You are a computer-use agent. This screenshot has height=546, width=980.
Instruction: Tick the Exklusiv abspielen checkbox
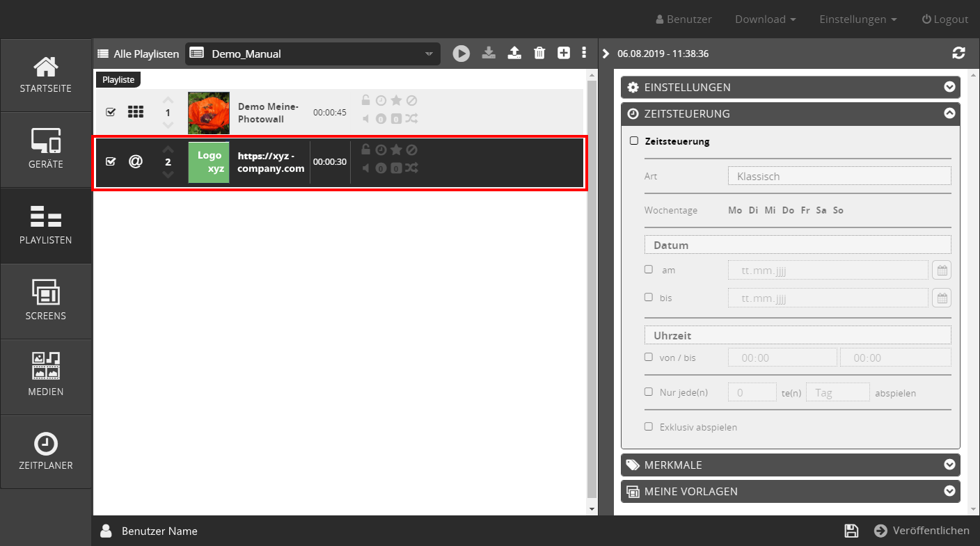[649, 426]
